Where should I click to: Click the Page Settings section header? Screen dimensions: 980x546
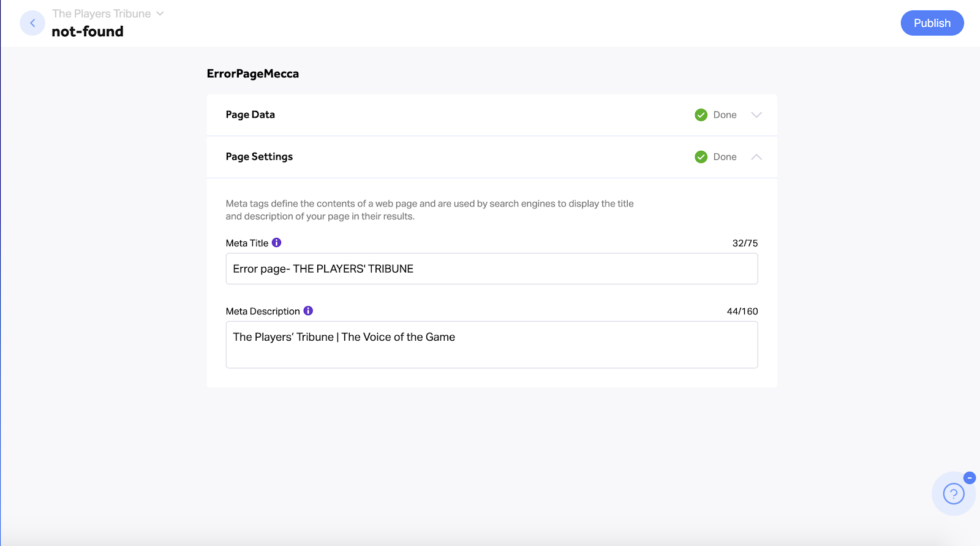492,157
